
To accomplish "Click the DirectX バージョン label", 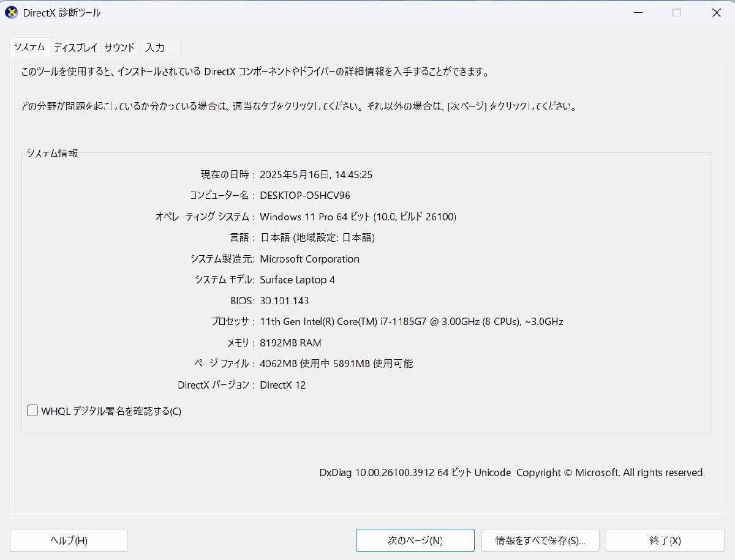I will [216, 385].
